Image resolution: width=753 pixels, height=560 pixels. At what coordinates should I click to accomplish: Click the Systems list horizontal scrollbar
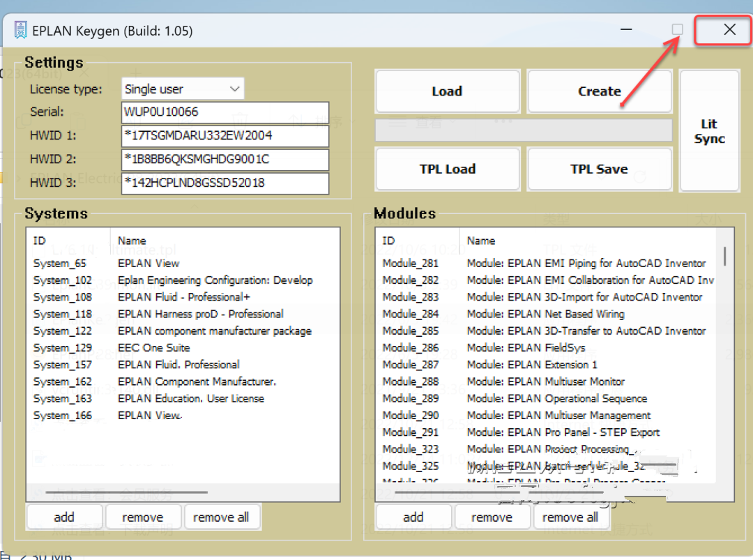click(x=183, y=492)
